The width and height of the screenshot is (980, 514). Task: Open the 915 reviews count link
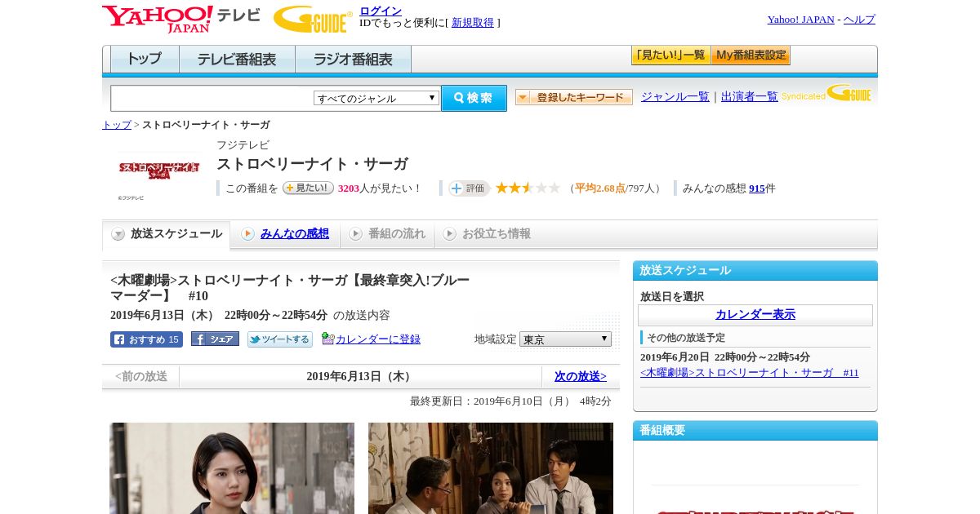757,188
